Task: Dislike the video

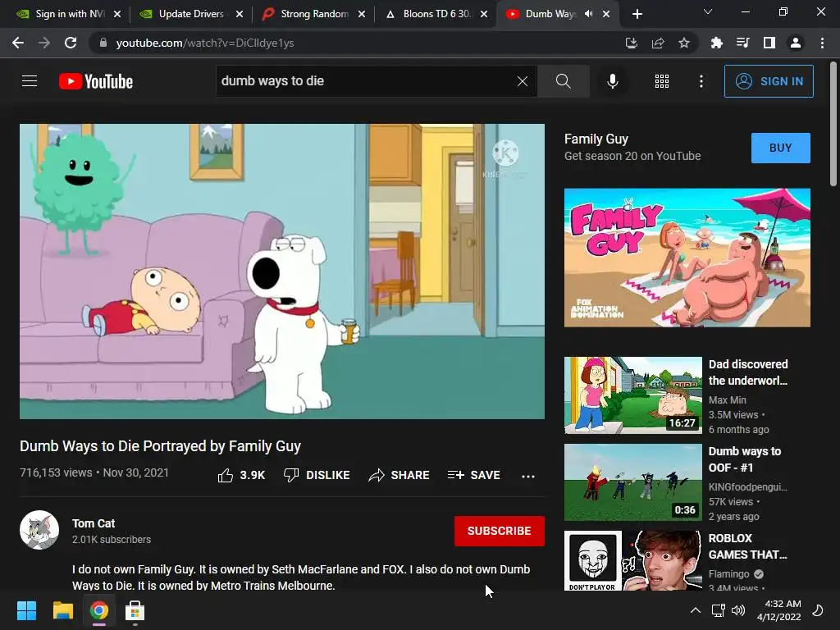Action: [317, 475]
